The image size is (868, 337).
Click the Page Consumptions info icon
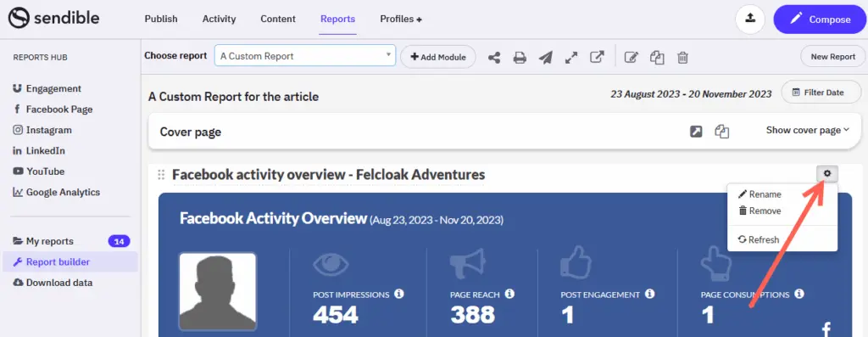799,294
